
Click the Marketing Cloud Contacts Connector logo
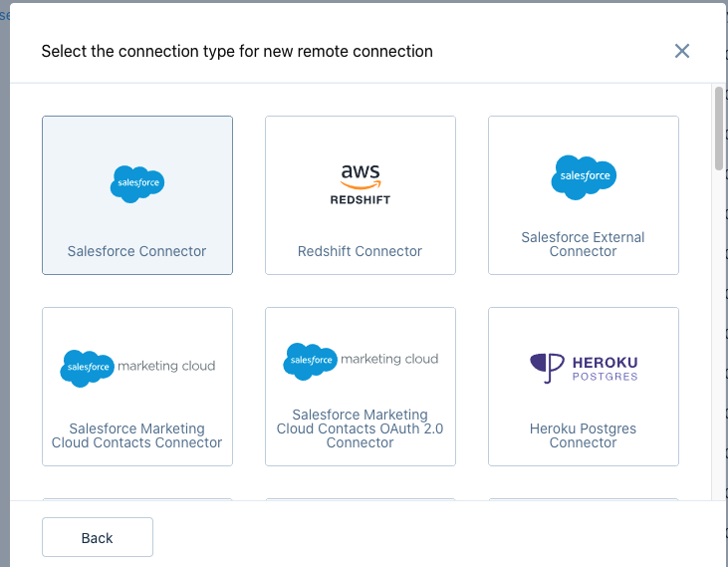[x=137, y=367]
